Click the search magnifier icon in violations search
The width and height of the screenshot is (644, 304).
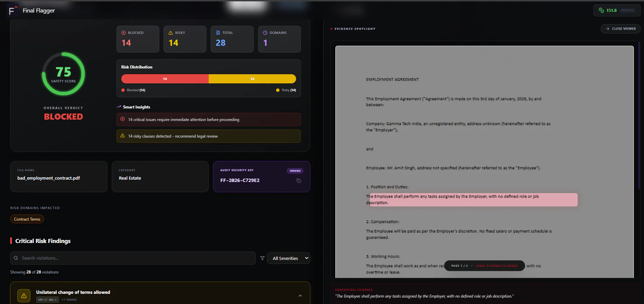(x=16, y=258)
